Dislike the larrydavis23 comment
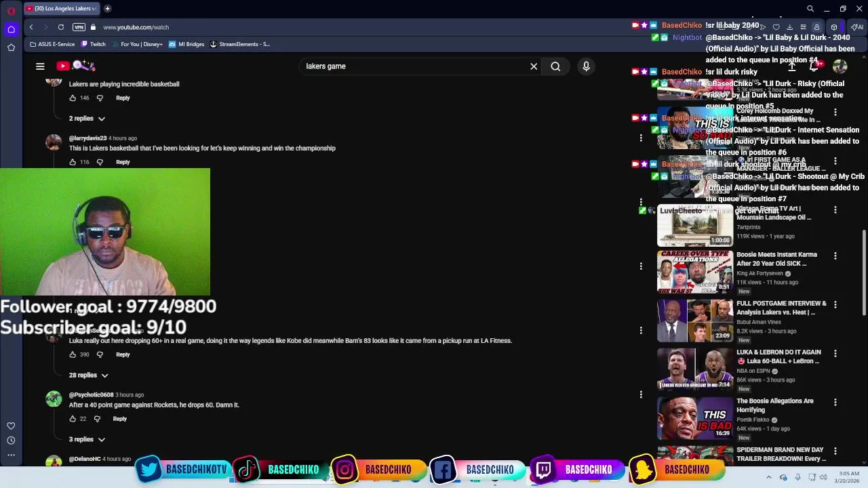Screen dimensions: 868x488 (x=100, y=162)
